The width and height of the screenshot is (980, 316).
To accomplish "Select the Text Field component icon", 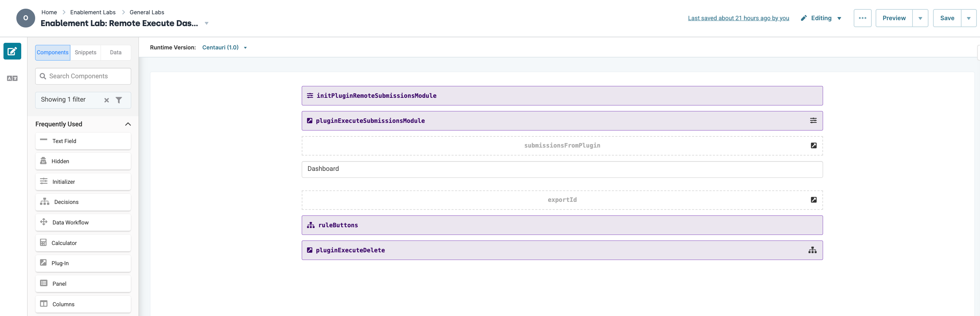I will coord(44,140).
